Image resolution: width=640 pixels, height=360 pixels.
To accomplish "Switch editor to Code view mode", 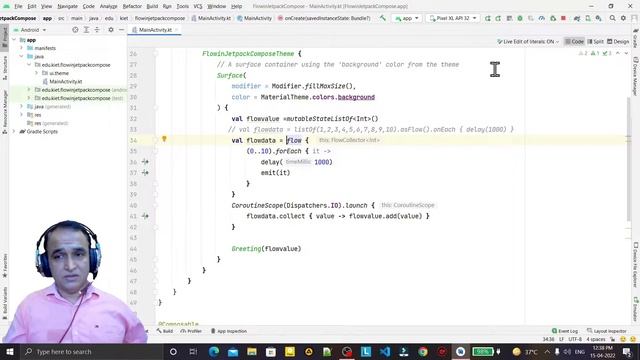I will click(574, 41).
